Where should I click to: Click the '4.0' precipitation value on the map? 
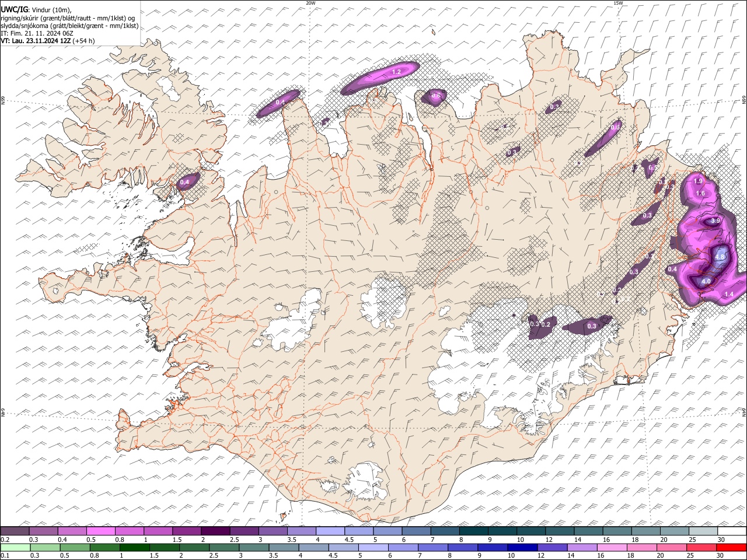pos(706,281)
